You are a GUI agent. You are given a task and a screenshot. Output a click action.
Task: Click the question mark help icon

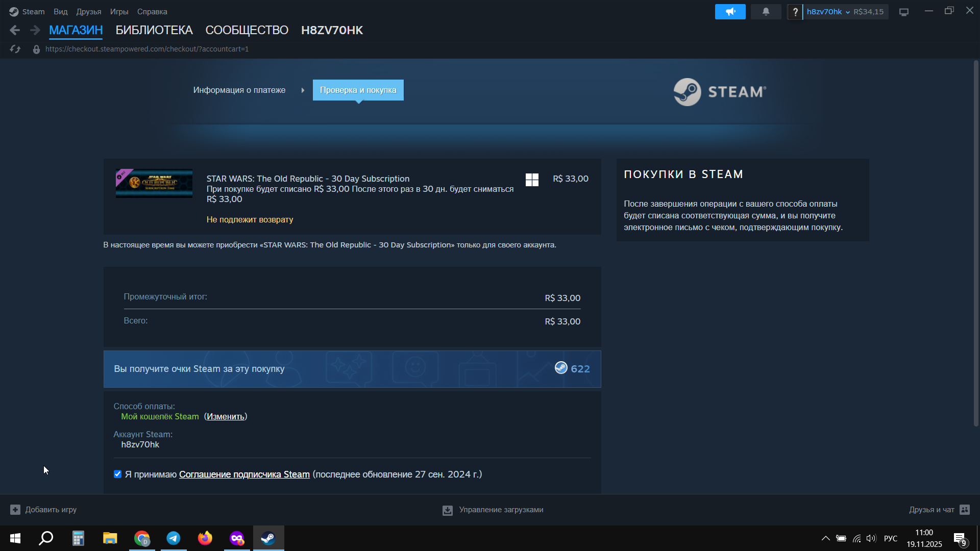795,12
